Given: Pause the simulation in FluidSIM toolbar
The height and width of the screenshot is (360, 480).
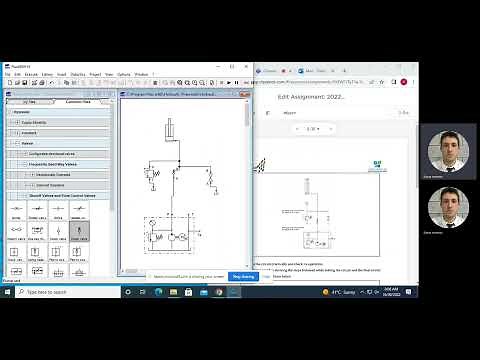Looking at the screenshot, I should [x=236, y=82].
